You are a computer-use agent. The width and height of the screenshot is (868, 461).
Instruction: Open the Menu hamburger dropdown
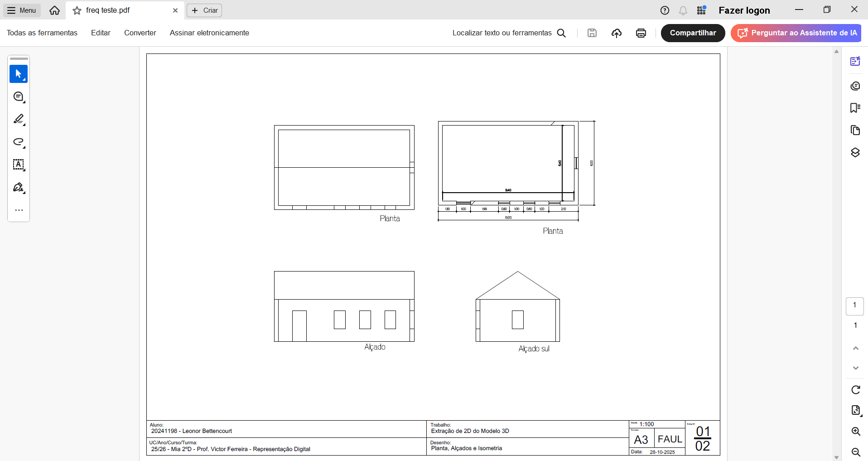pos(22,10)
